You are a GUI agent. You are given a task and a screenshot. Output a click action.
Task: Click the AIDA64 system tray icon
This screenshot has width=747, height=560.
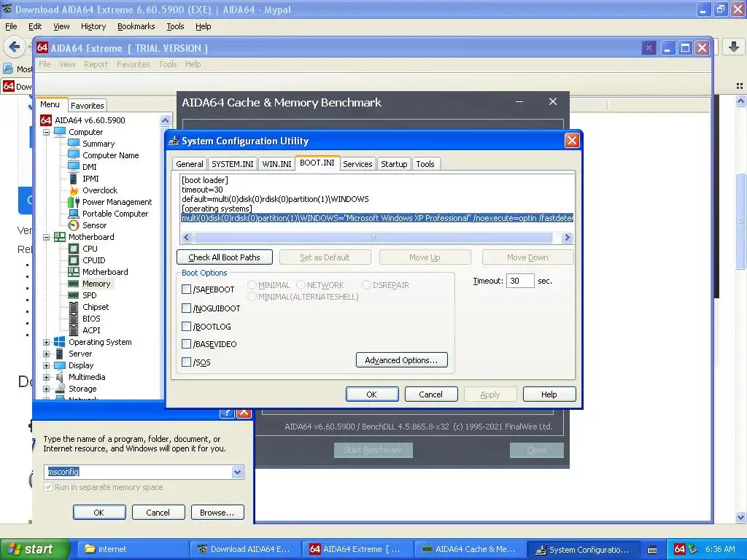tap(680, 549)
